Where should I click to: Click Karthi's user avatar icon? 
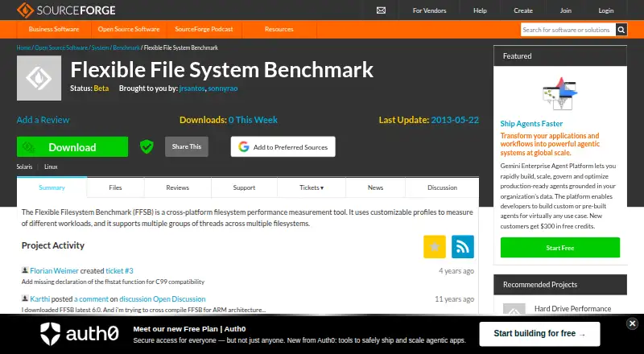[x=25, y=298]
